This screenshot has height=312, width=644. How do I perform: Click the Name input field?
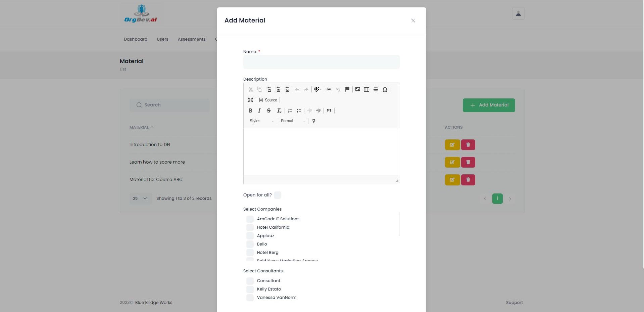click(x=321, y=62)
